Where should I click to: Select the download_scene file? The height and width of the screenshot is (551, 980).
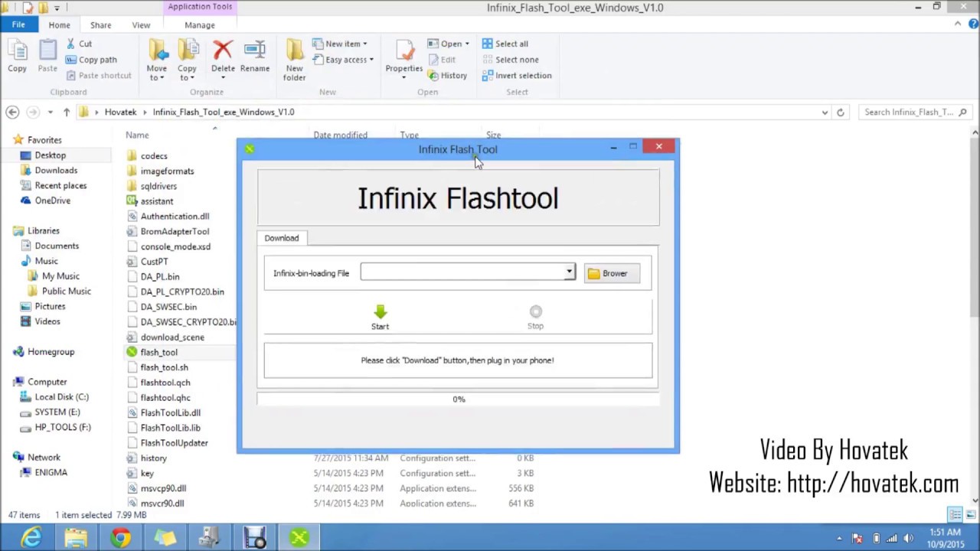[172, 337]
